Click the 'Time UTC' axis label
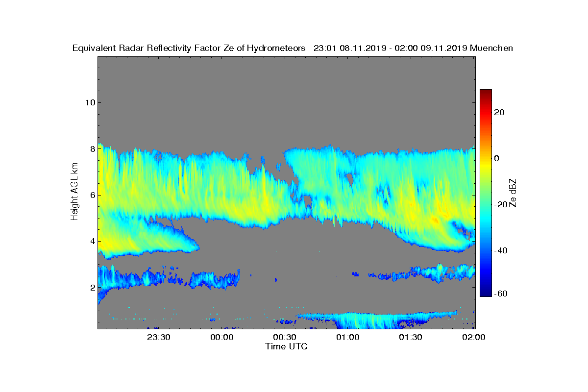Image resolution: width=588 pixels, height=392 pixels. pyautogui.click(x=287, y=346)
